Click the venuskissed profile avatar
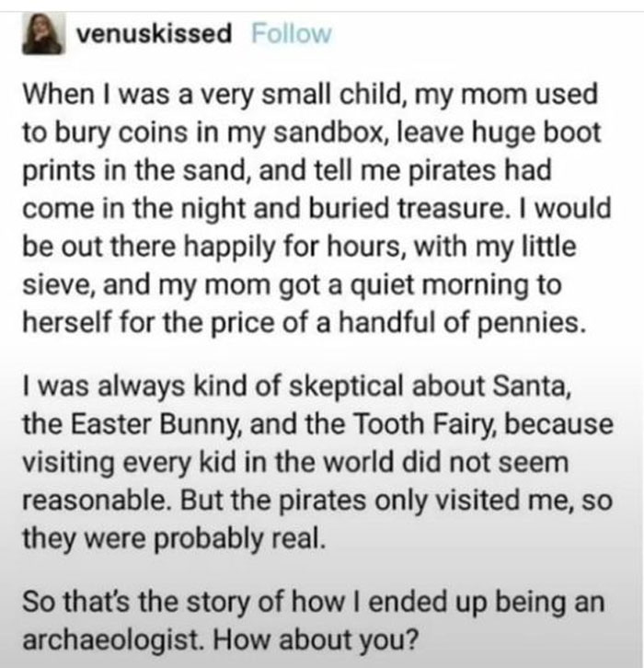The image size is (644, 668). 41,35
